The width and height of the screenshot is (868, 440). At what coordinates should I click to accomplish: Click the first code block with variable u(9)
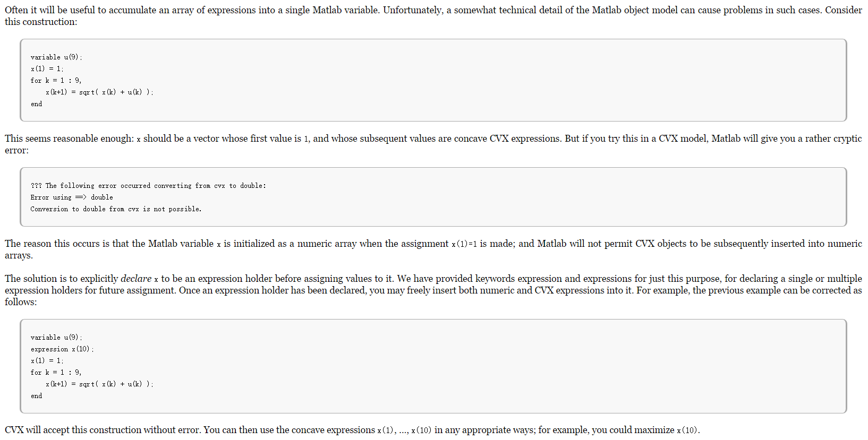(433, 80)
